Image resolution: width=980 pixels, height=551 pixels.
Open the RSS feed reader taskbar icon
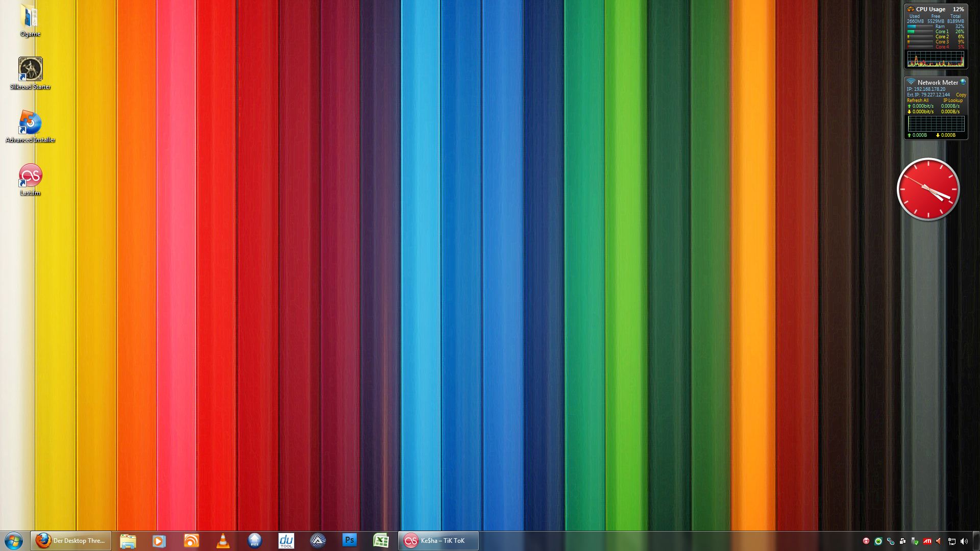click(x=191, y=541)
